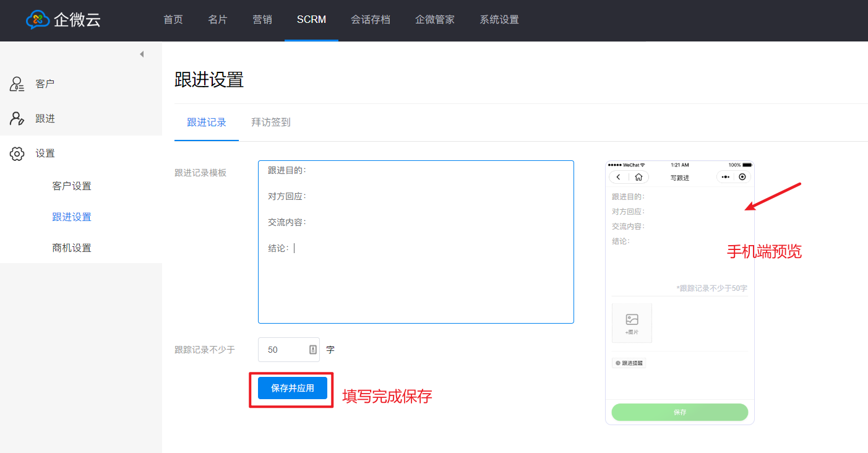Image resolution: width=868 pixels, height=453 pixels.
Task: Click the 设置 gear icon in sidebar
Action: (x=17, y=153)
